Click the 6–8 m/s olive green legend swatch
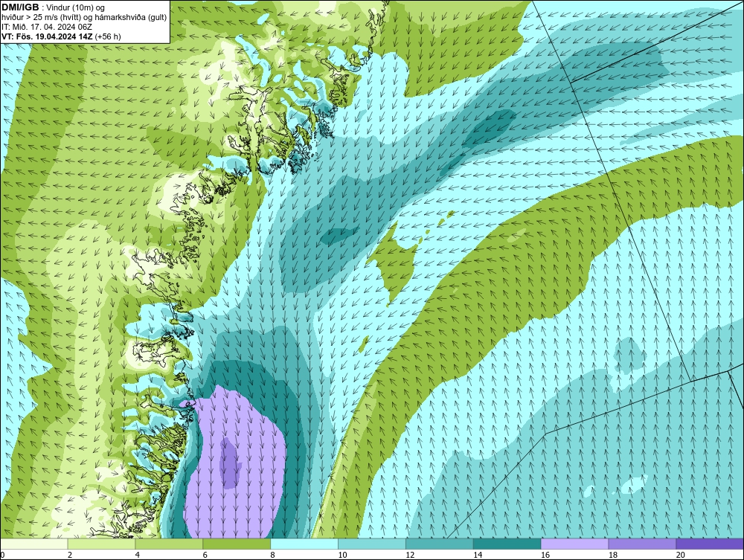 click(x=237, y=544)
